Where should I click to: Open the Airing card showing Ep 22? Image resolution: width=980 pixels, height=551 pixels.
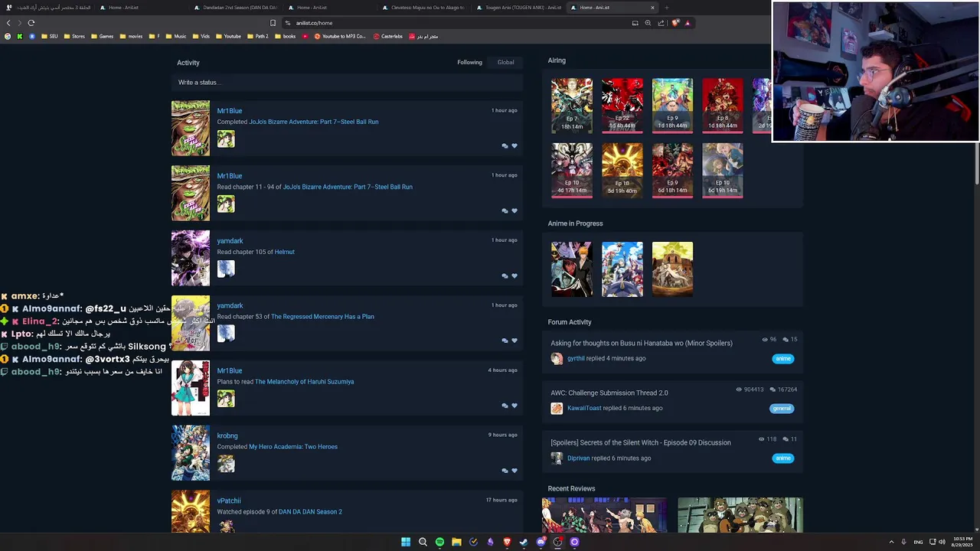coord(622,106)
